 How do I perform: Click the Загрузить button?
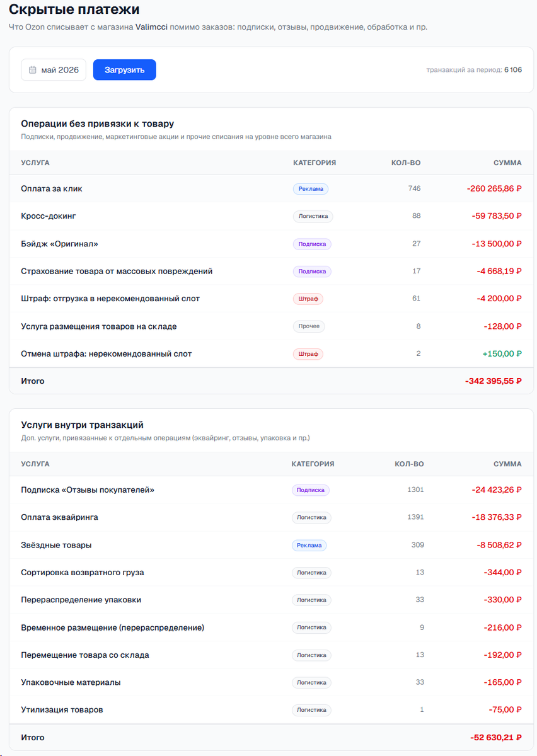125,70
